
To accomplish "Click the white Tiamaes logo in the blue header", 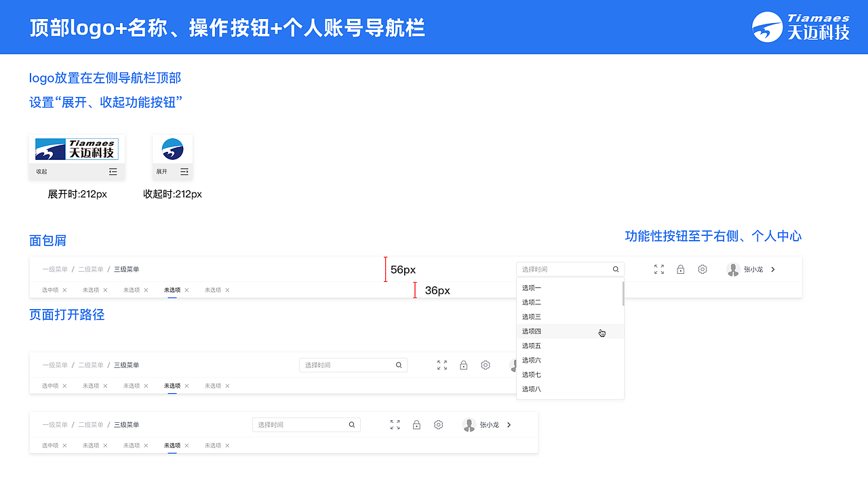I will [x=801, y=27].
